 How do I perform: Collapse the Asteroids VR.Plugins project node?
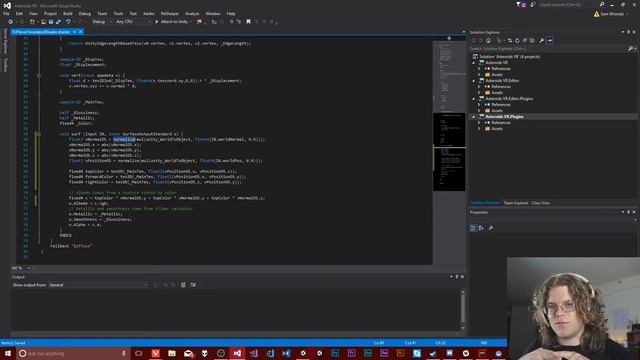click(x=474, y=117)
